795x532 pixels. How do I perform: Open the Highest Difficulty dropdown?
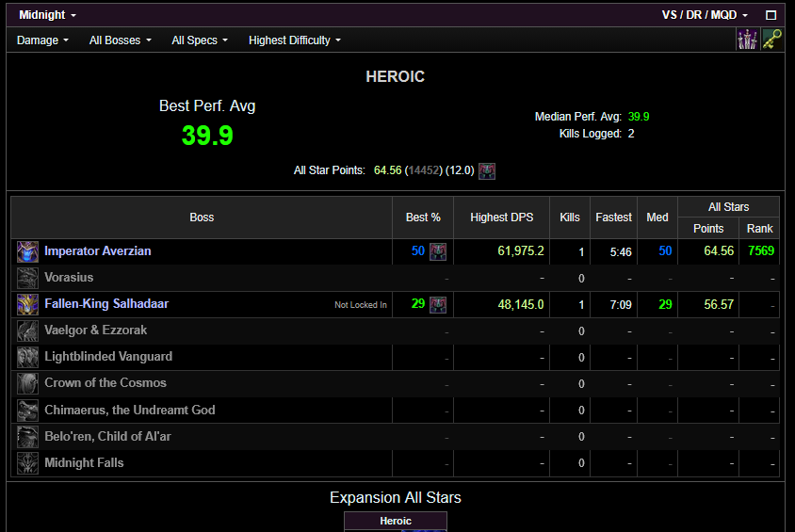(295, 40)
